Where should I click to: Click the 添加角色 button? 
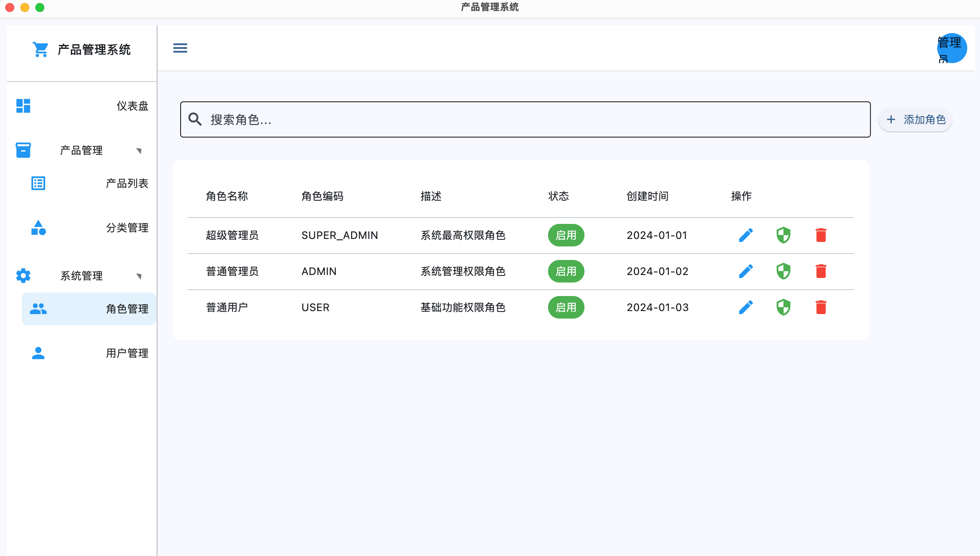915,120
